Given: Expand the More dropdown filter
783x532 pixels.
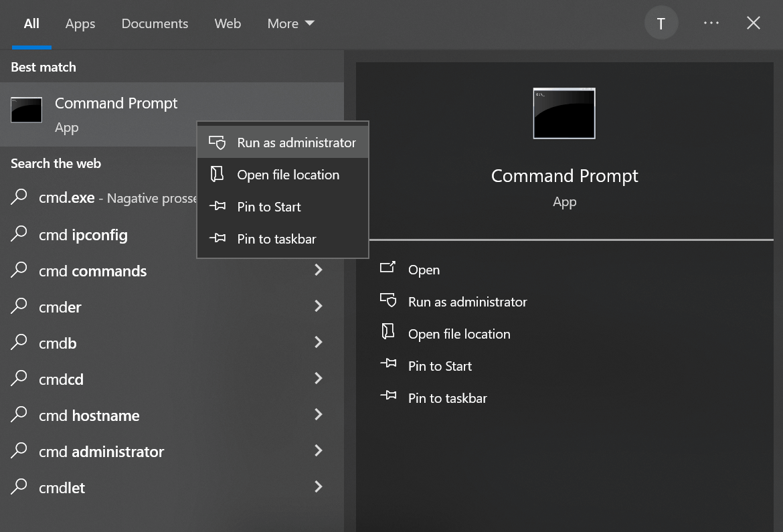Looking at the screenshot, I should click(290, 23).
